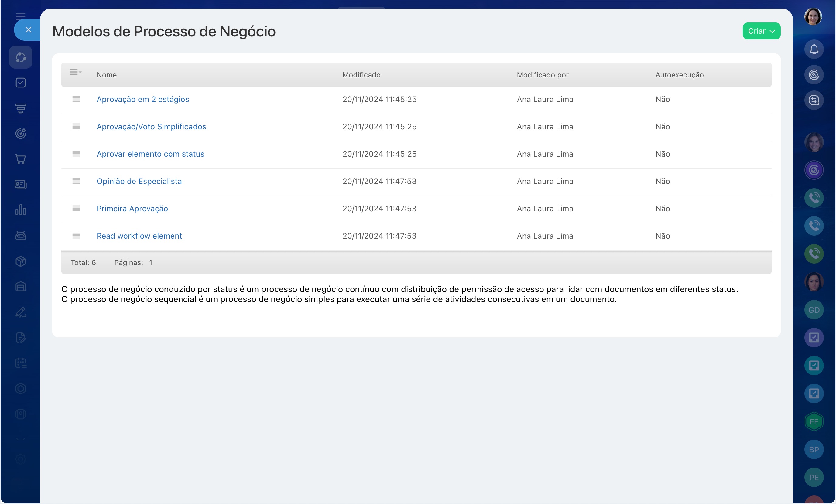This screenshot has height=504, width=836.
Task: Open row actions menu for Primeira Aprovação
Action: [x=76, y=208]
